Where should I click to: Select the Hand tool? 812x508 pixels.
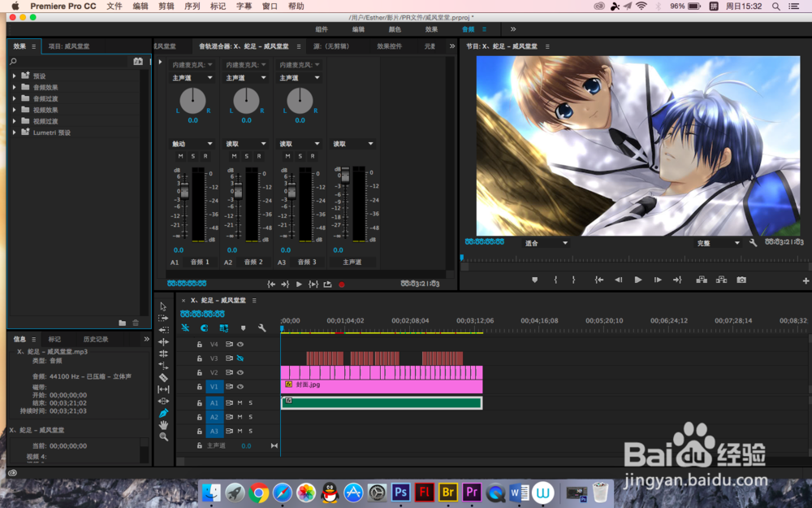tap(164, 425)
